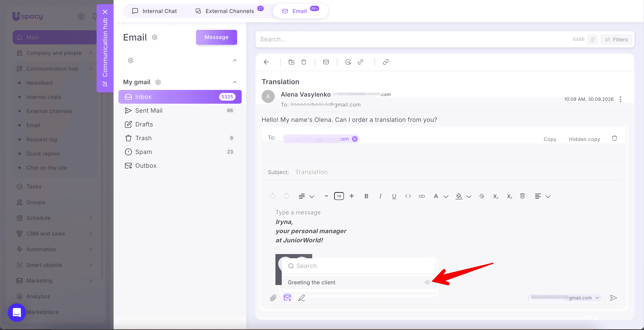Move the email to a folder using the folder icon
644x330 pixels.
(291, 62)
